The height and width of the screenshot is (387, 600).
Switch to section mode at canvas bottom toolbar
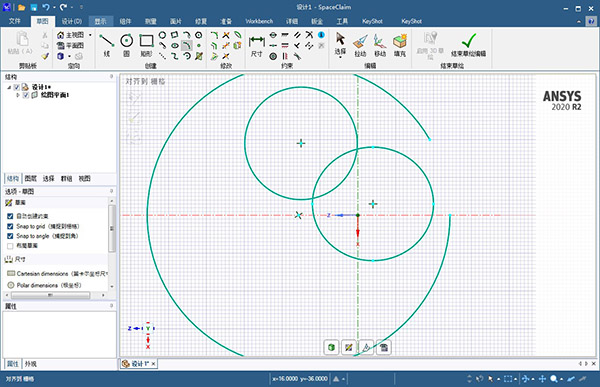coord(366,347)
